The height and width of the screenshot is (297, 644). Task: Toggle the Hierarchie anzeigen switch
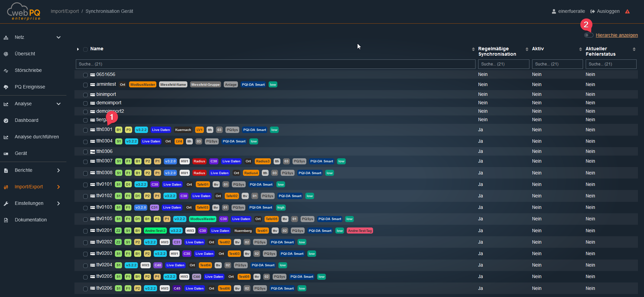tap(589, 35)
